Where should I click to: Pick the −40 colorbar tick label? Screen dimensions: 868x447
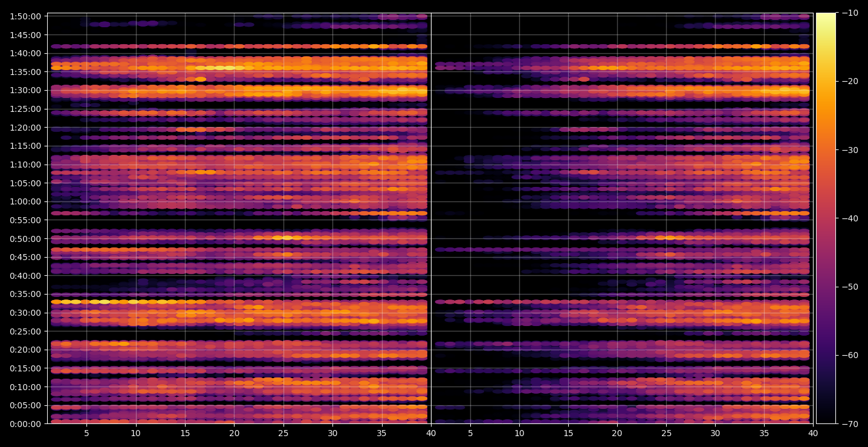tap(849, 218)
